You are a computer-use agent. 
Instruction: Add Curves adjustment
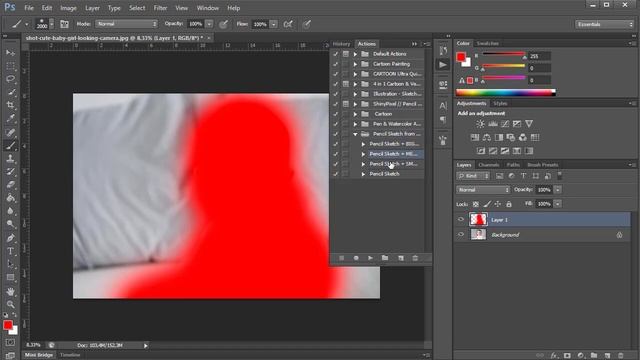(x=505, y=124)
